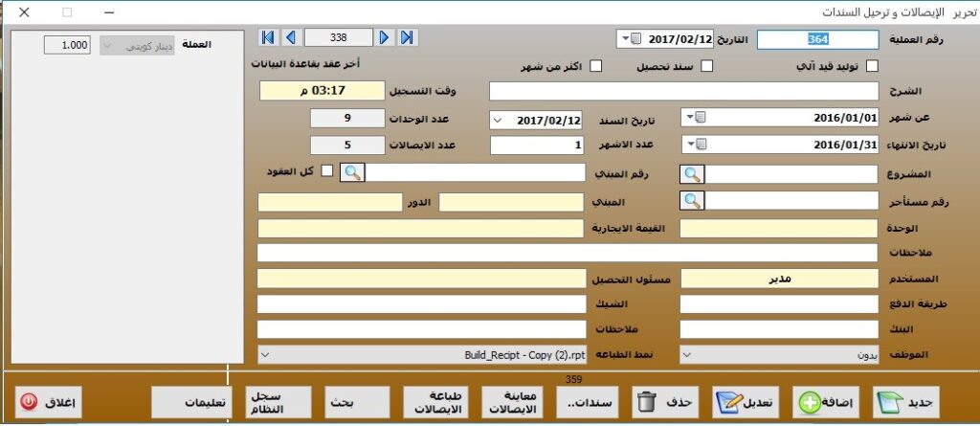
Task: Open the سجل النظام system log button
Action: coord(278,402)
